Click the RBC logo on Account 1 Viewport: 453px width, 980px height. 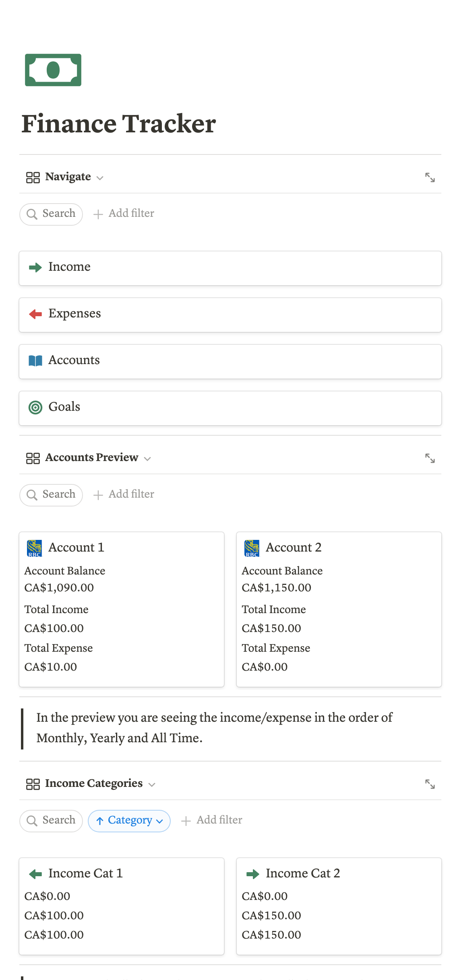tap(35, 548)
